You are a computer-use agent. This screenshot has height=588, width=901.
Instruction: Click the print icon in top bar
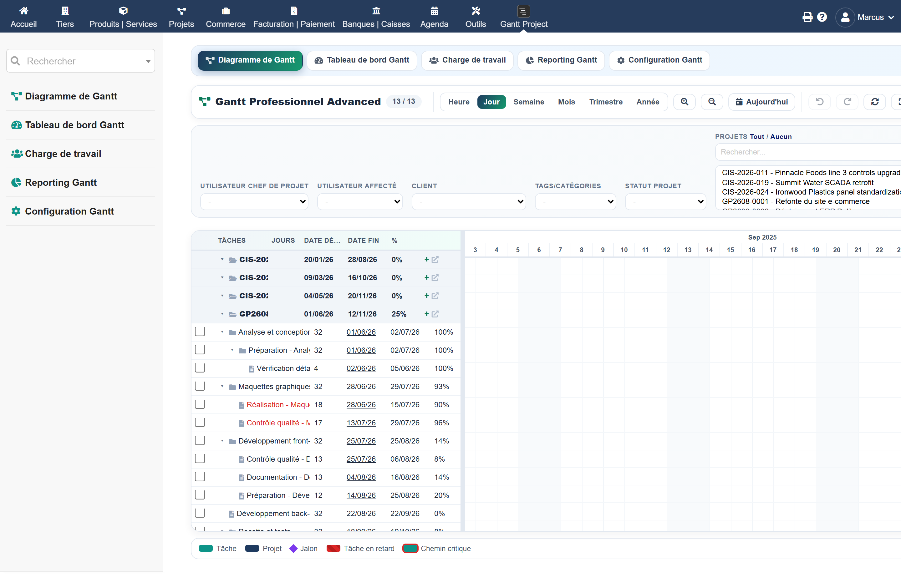pos(807,17)
